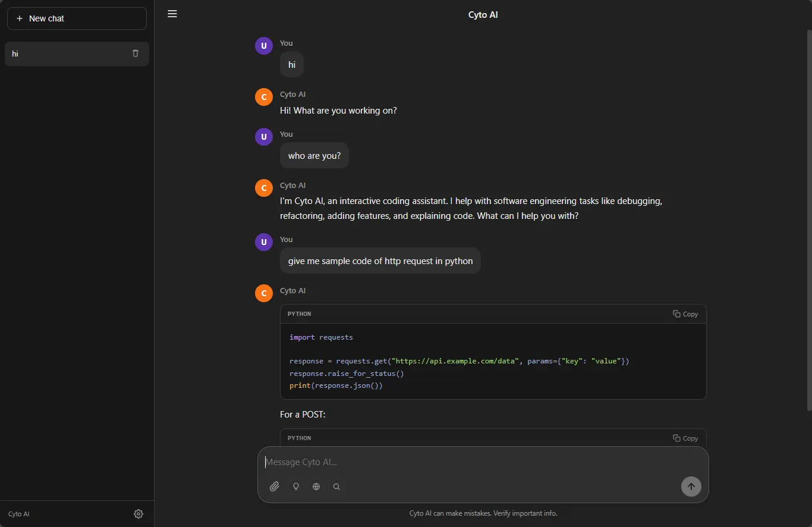
Task: Click the "response = requests.get" code line
Action: [x=459, y=361]
